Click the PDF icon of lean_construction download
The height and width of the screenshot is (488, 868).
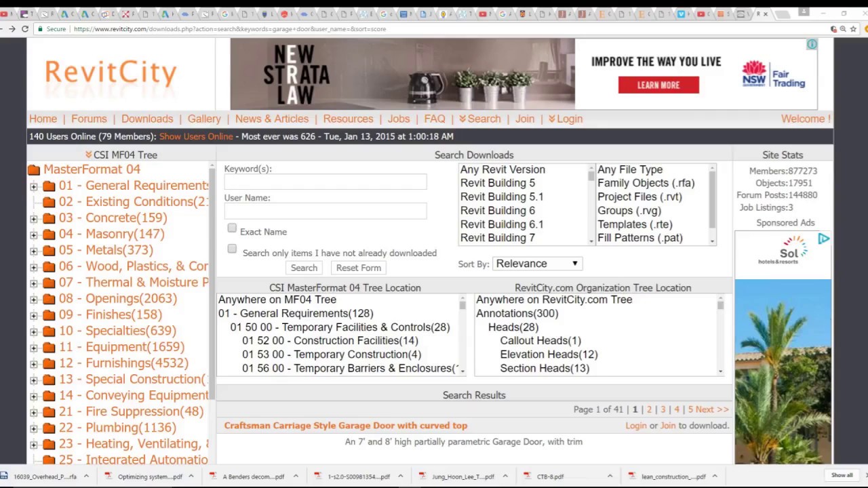pyautogui.click(x=632, y=476)
